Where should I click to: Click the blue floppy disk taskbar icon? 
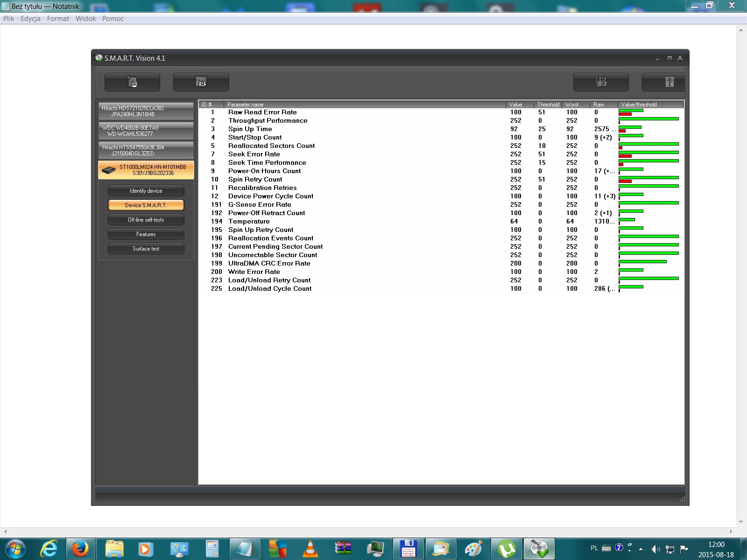tap(409, 549)
